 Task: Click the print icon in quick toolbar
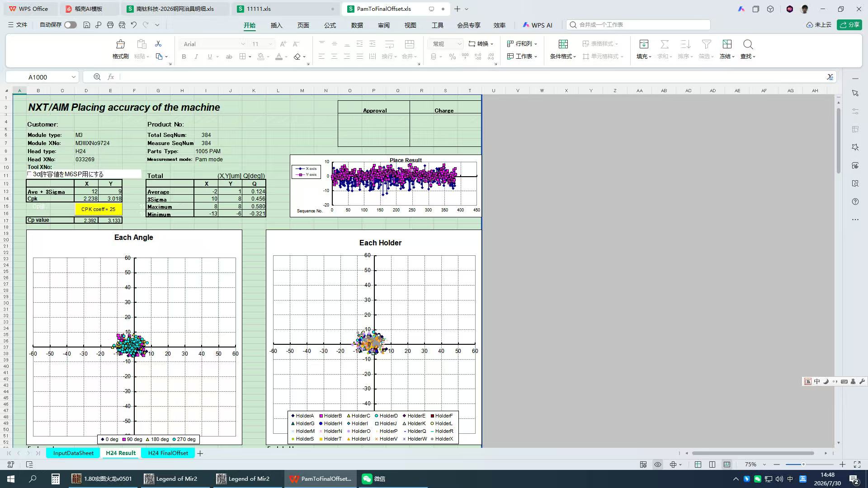click(x=110, y=25)
